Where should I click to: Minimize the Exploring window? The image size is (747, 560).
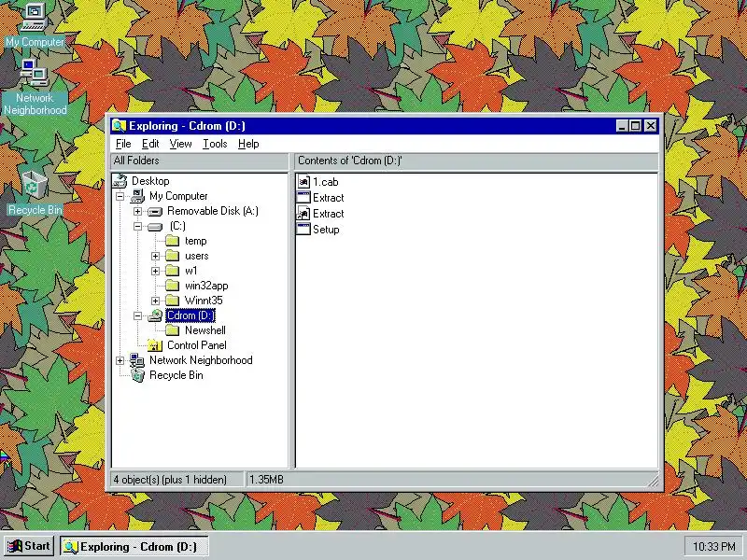tap(621, 126)
